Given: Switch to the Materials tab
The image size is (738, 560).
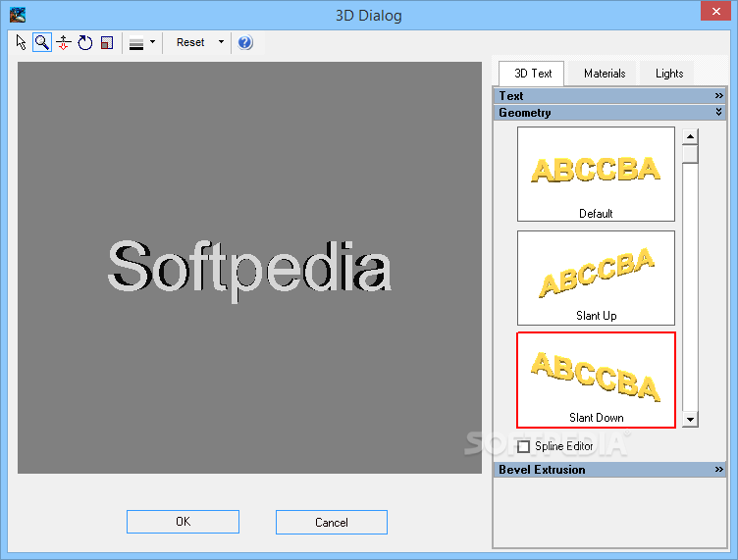Looking at the screenshot, I should click(x=604, y=74).
